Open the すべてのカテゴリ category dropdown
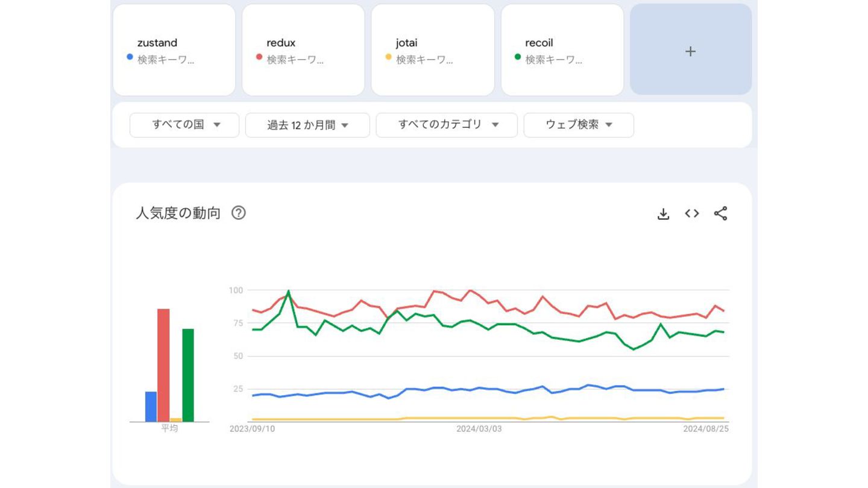 click(x=447, y=125)
